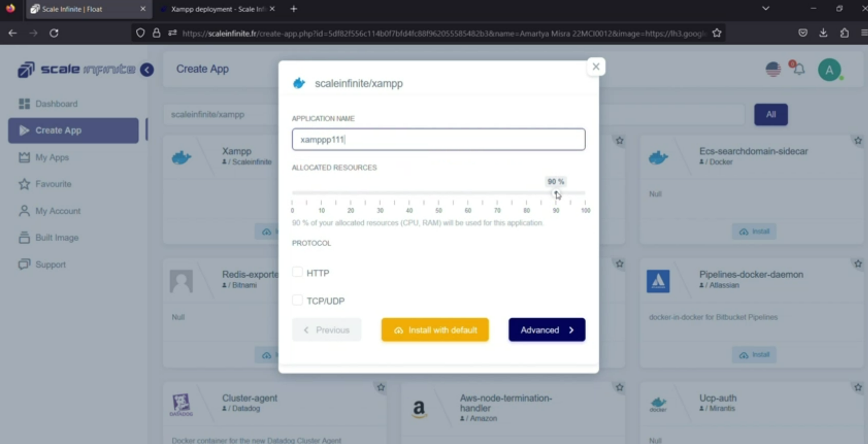This screenshot has height=444, width=868.
Task: Click the Support chat icon
Action: point(24,264)
